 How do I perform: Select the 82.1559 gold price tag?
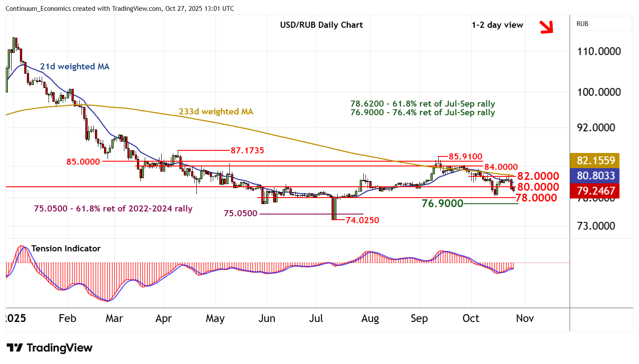(595, 160)
